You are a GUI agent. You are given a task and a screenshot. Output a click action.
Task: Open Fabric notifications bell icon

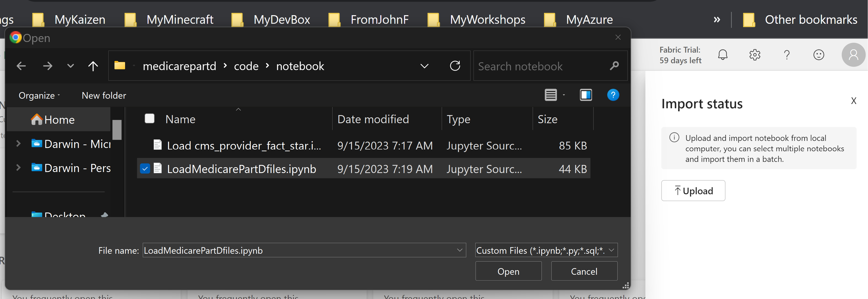coord(723,55)
